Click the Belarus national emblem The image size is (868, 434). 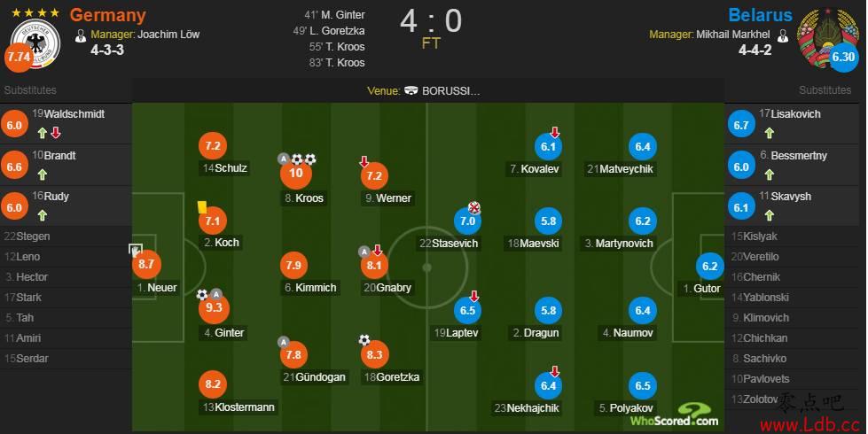827,35
